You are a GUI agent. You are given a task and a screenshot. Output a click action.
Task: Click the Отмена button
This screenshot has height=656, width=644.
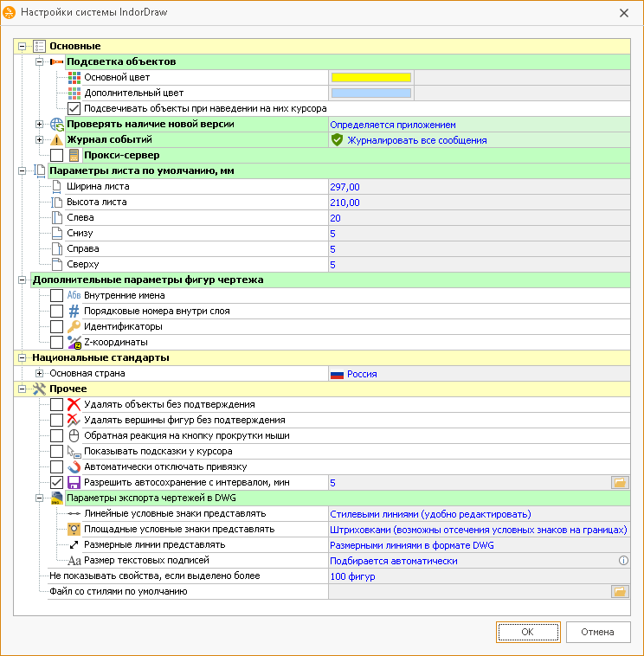click(598, 632)
